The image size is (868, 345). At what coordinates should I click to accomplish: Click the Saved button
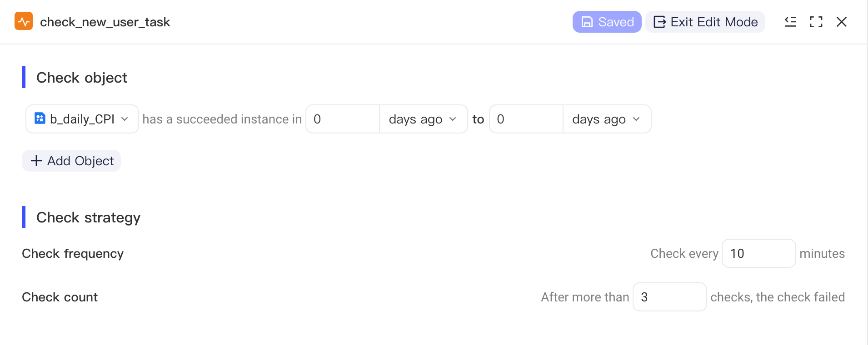click(607, 22)
